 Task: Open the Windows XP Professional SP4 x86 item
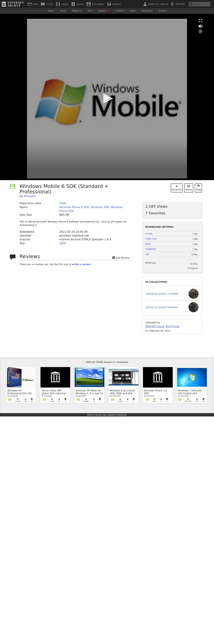(x=21, y=385)
